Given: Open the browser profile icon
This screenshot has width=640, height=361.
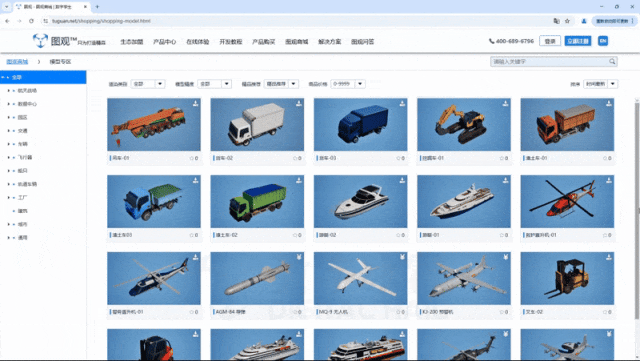Looking at the screenshot, I should tap(584, 21).
